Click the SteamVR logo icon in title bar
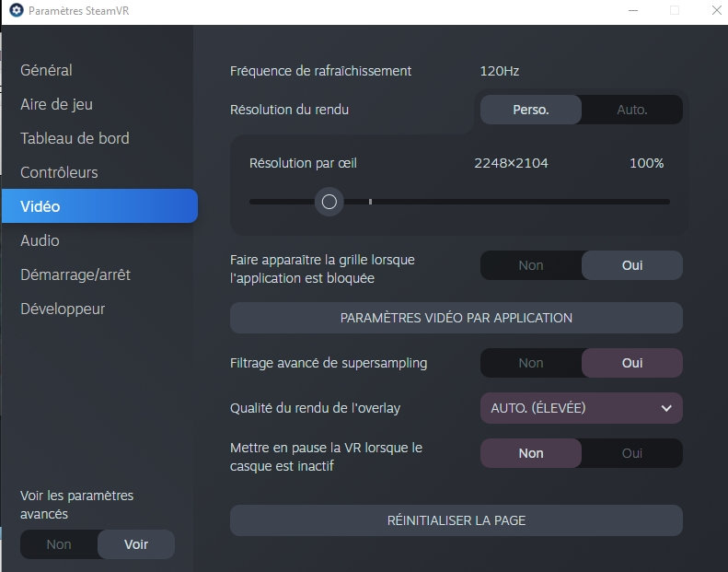The height and width of the screenshot is (572, 728). pyautogui.click(x=15, y=11)
